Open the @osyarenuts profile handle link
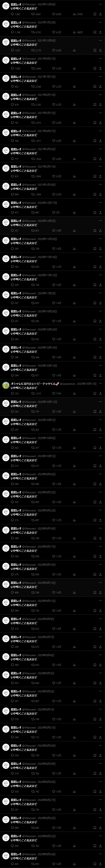The height and width of the screenshot is (868, 105). pos(67,384)
